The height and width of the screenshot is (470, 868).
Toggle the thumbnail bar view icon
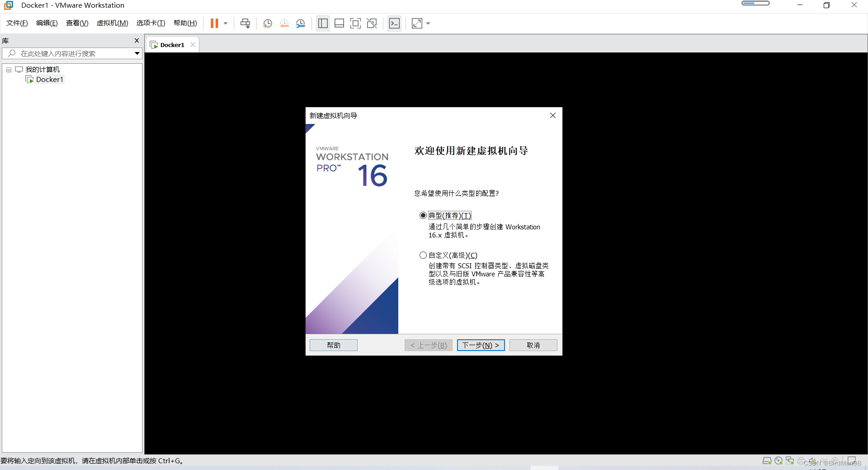339,23
